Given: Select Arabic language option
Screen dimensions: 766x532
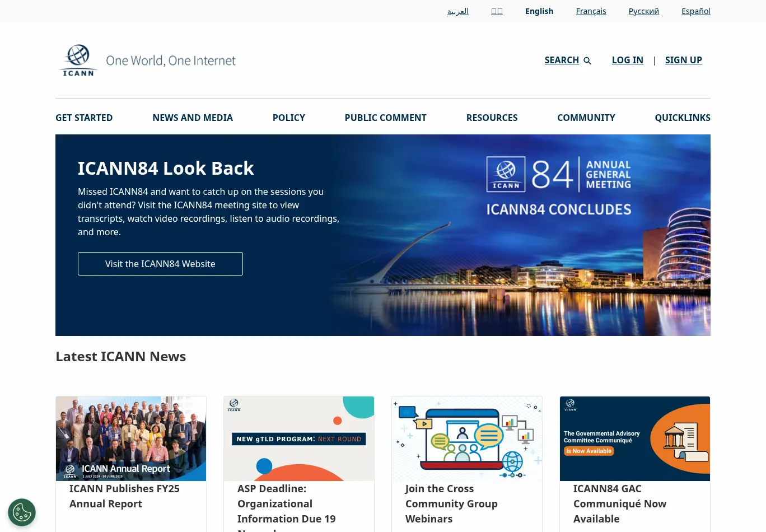Looking at the screenshot, I should [x=457, y=11].
